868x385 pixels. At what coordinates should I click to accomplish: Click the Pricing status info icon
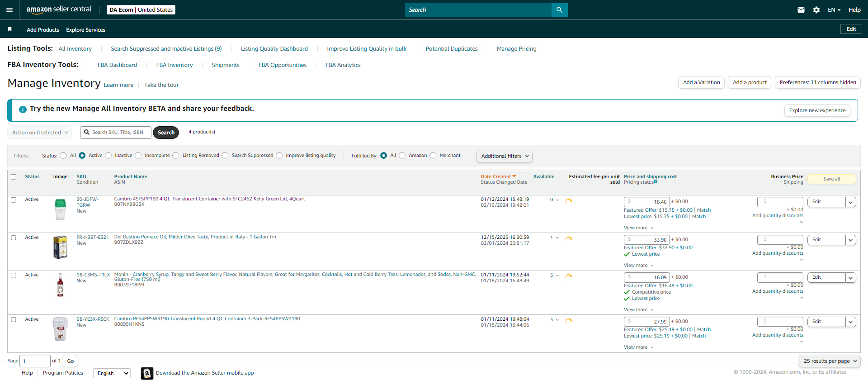[656, 182]
